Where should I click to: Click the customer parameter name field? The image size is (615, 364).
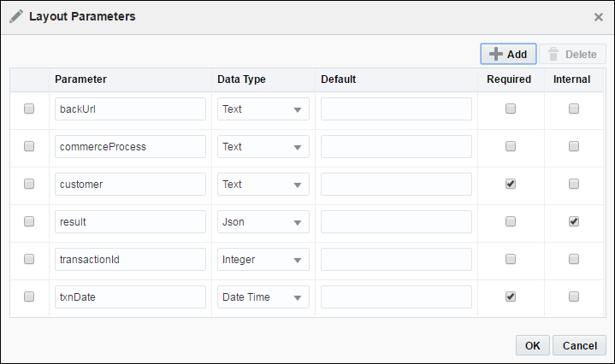(x=130, y=185)
